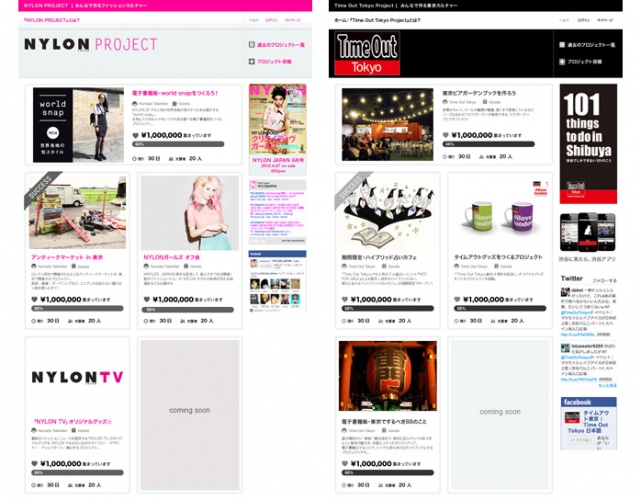Click the NYLON PROJECT logo
This screenshot has width=641, height=500.
coord(91,45)
